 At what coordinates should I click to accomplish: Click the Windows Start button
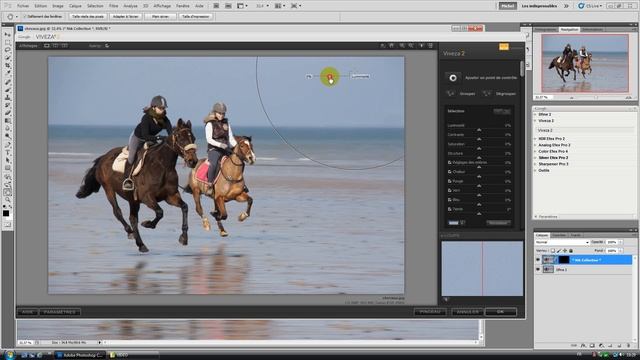(x=9, y=355)
